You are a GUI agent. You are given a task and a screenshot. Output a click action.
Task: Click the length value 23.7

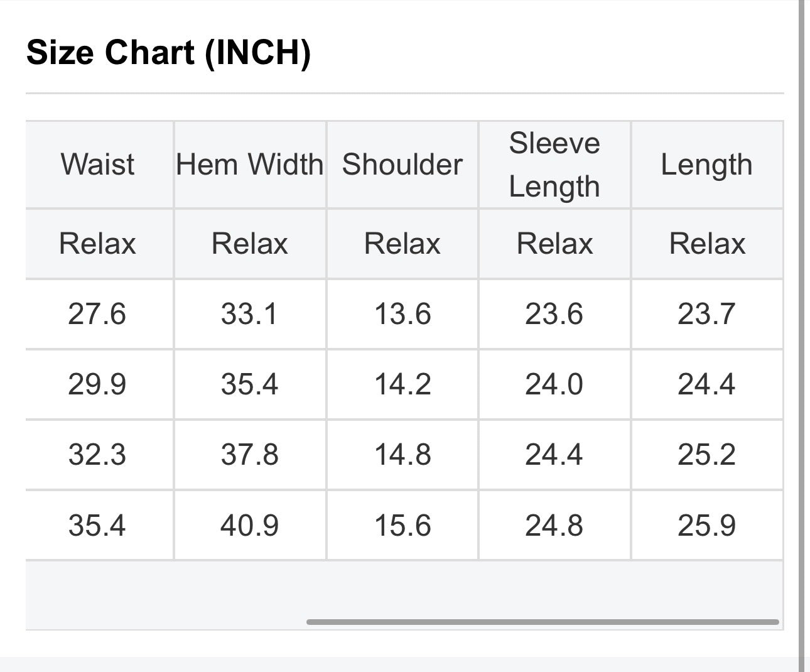pos(707,314)
